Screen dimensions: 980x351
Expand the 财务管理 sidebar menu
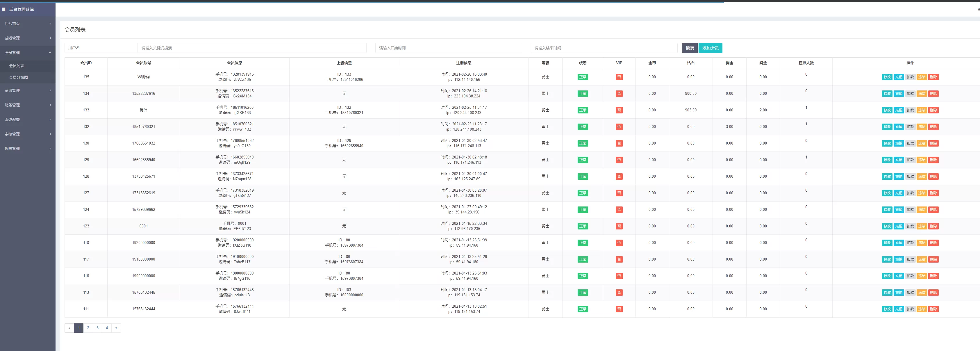coord(27,105)
